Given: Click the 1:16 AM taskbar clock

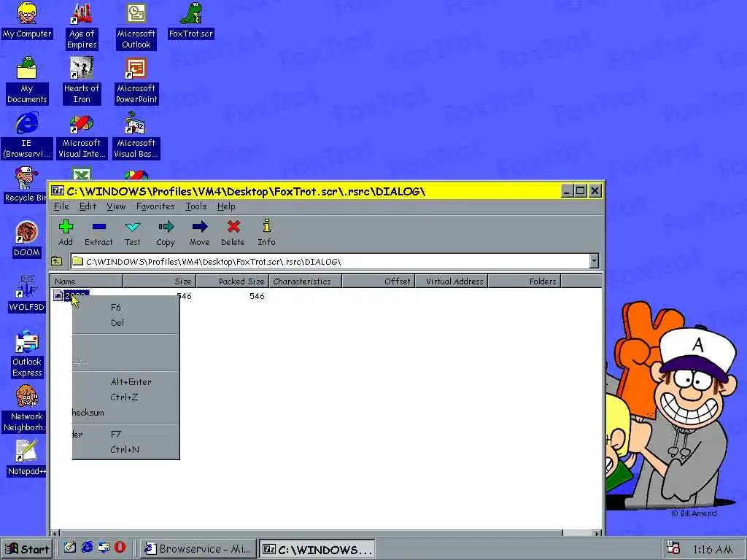Looking at the screenshot, I should 713,549.
